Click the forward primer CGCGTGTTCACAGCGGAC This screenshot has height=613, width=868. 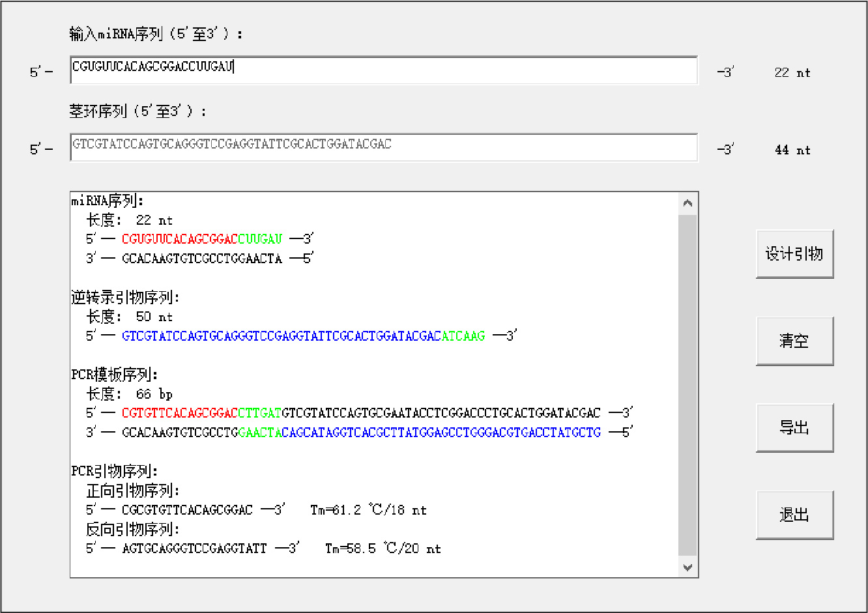click(x=187, y=510)
